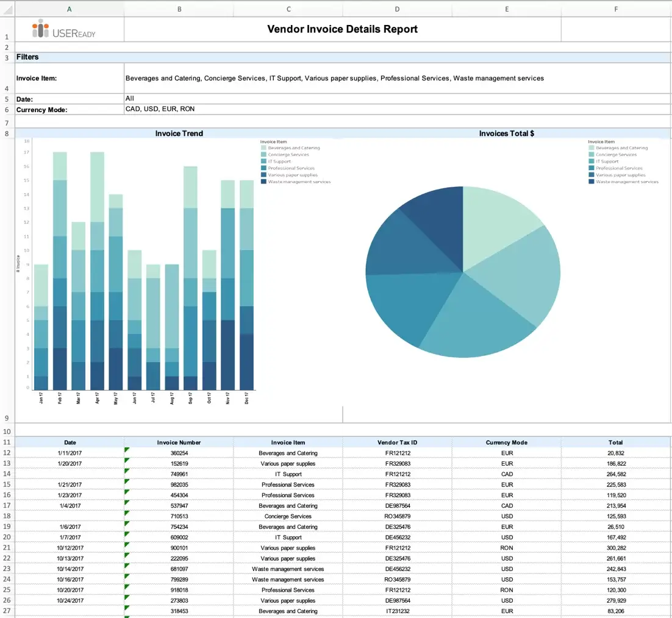Click the Beverages and Catering swatch in pie chart legend
The image size is (672, 618).
(x=592, y=147)
